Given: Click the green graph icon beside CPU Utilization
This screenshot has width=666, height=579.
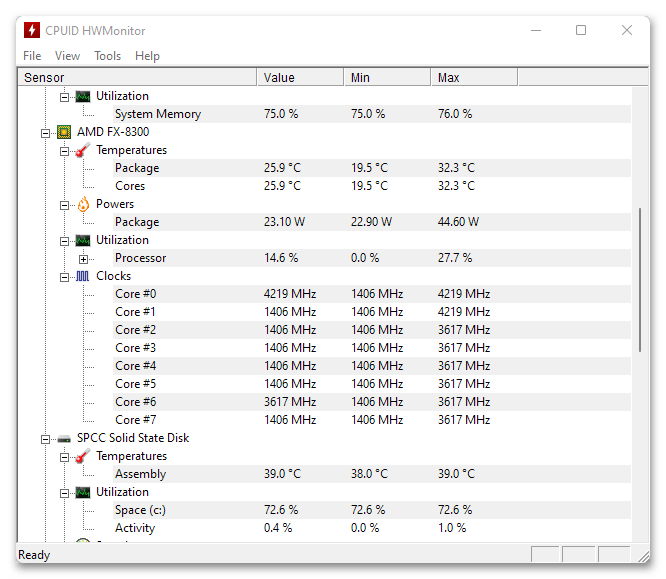Looking at the screenshot, I should pos(83,240).
